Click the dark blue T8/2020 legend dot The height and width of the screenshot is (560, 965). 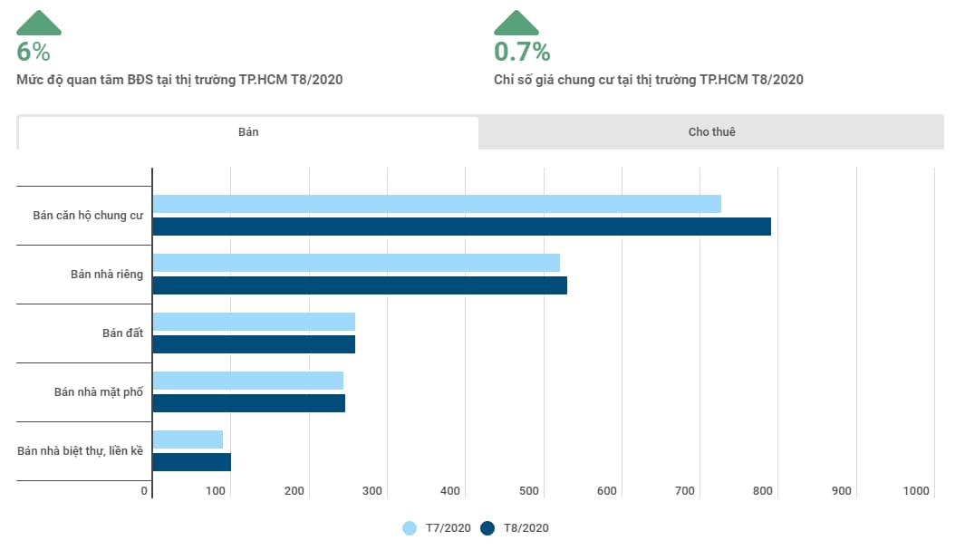pyautogui.click(x=487, y=528)
